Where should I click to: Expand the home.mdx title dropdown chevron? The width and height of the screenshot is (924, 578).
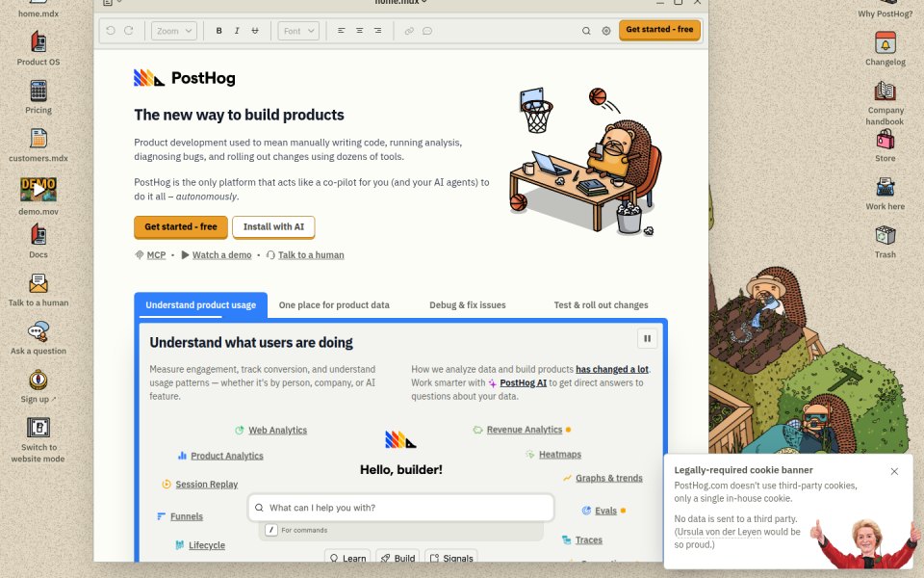point(423,2)
